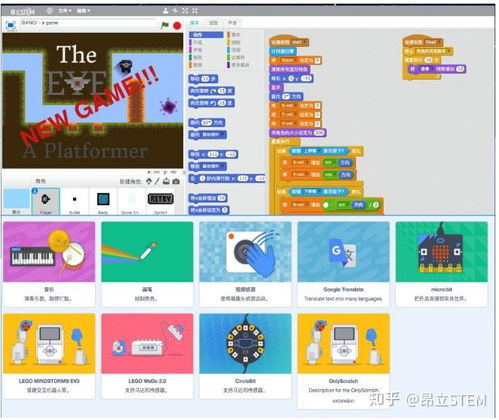The image size is (499, 420).
Task: Open the 编辑 menu
Action: 83,11
